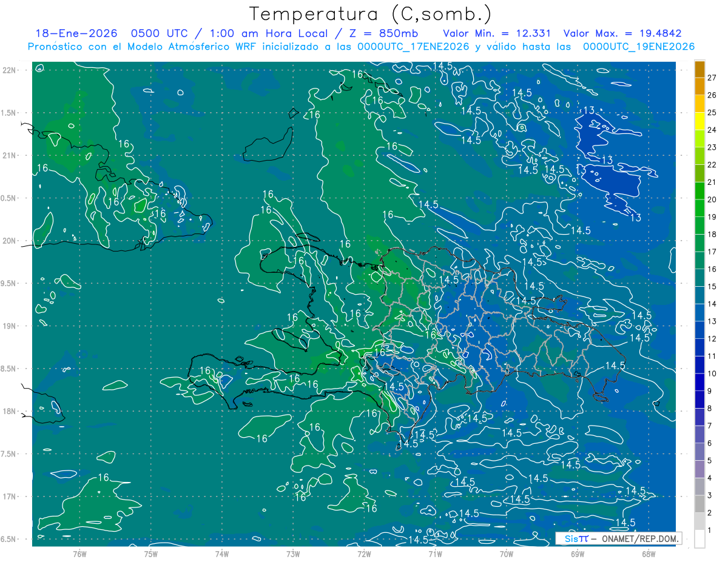Click the title "Temperatura (C,somb.)"
728x562 pixels.
[x=370, y=13]
